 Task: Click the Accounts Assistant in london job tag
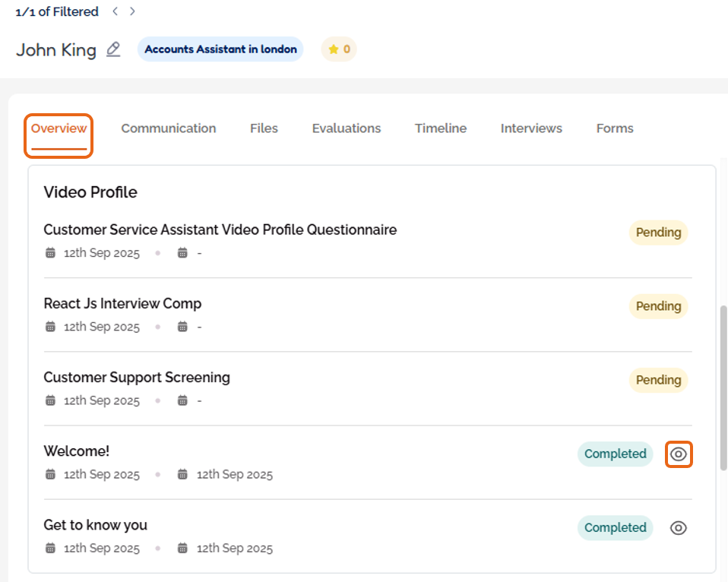[x=220, y=49]
